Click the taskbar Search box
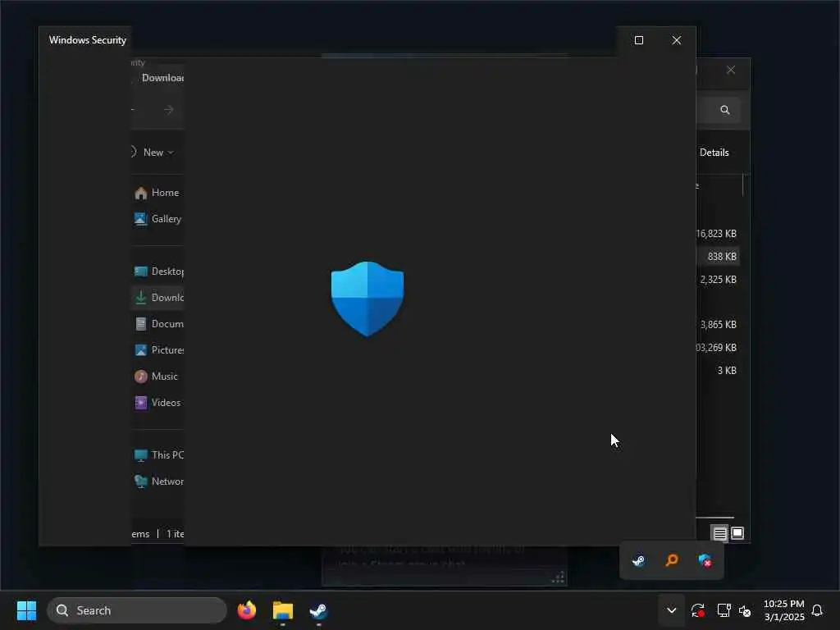The height and width of the screenshot is (630, 840). tap(137, 610)
